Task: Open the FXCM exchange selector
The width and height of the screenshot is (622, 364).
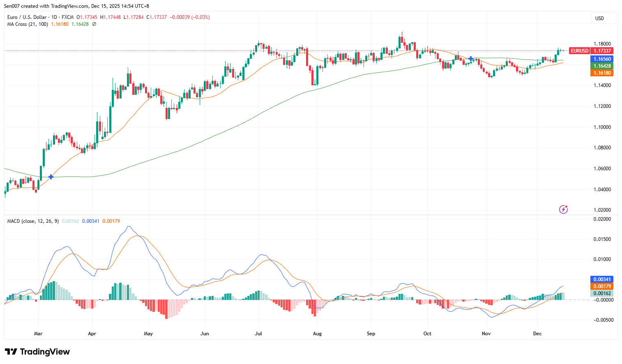Action: point(67,17)
